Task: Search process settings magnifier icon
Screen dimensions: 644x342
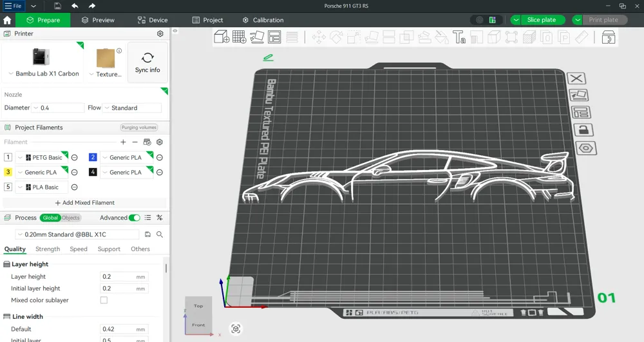Action: tap(160, 234)
